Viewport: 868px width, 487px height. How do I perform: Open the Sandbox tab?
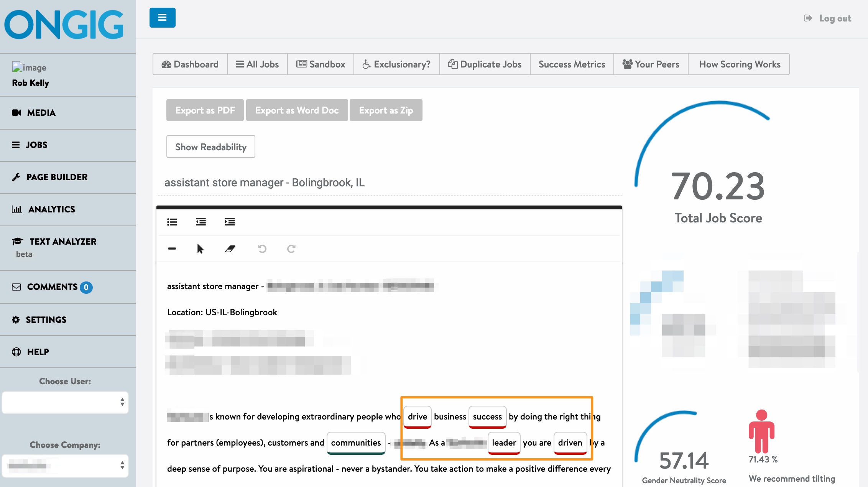coord(321,64)
